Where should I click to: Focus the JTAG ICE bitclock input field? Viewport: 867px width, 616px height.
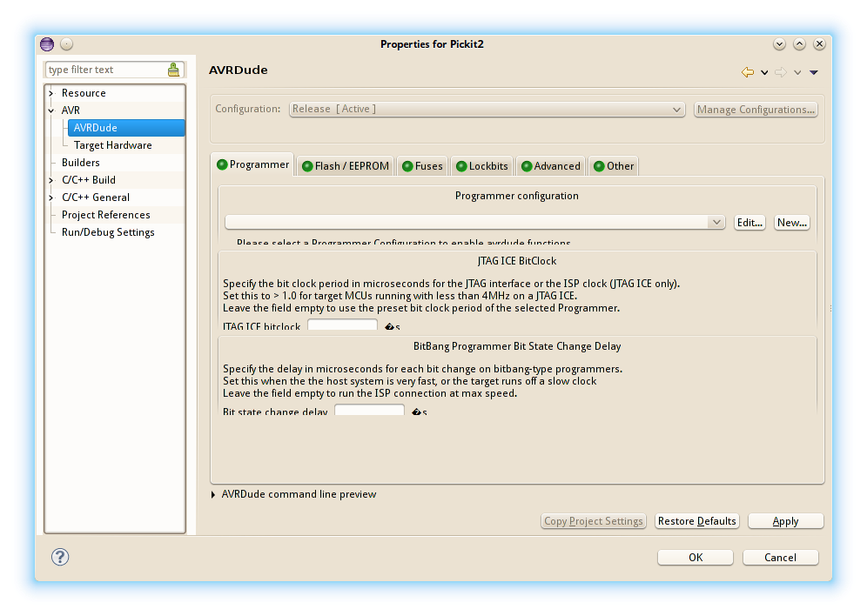point(342,325)
